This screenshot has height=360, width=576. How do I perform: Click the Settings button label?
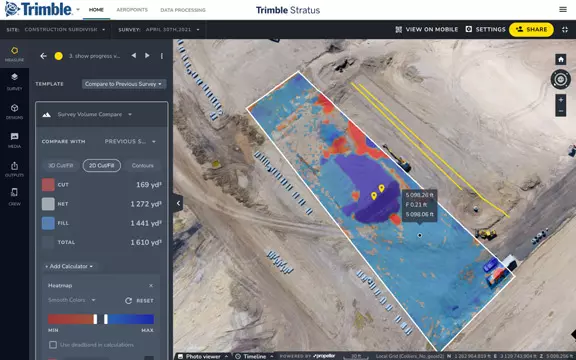point(490,29)
